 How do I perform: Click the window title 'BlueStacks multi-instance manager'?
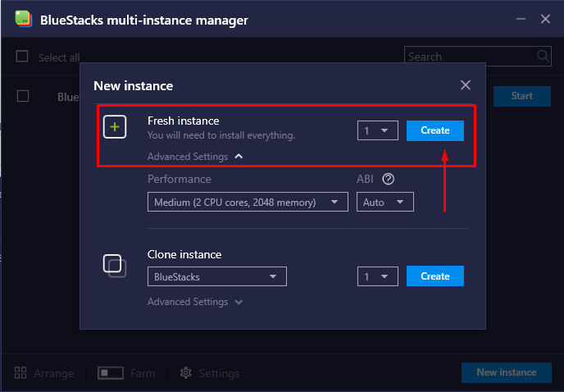coord(144,21)
